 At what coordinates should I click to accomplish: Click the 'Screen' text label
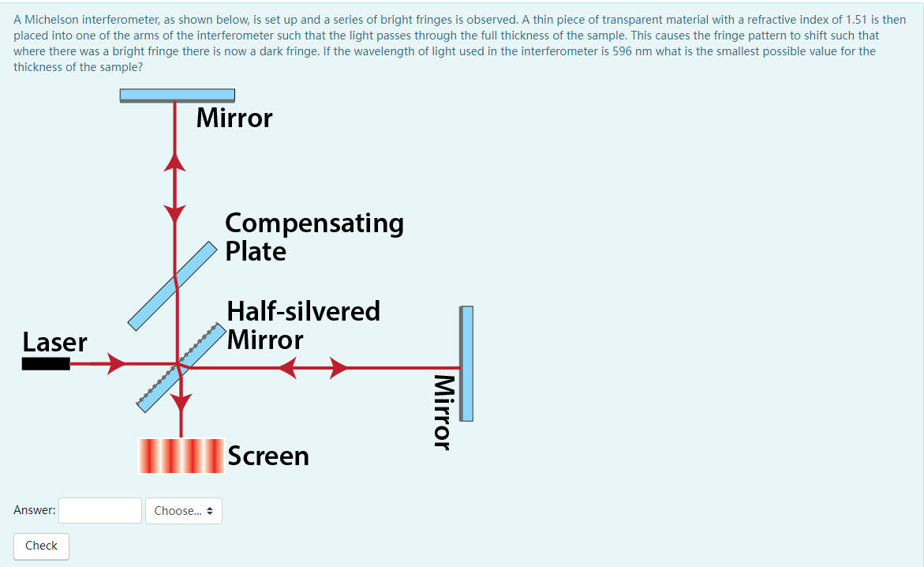(x=267, y=456)
